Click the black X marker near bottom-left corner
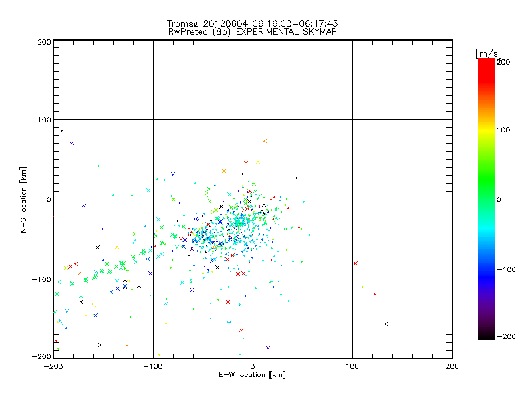Image resolution: width=532 pixels, height=399 pixels. pos(100,345)
